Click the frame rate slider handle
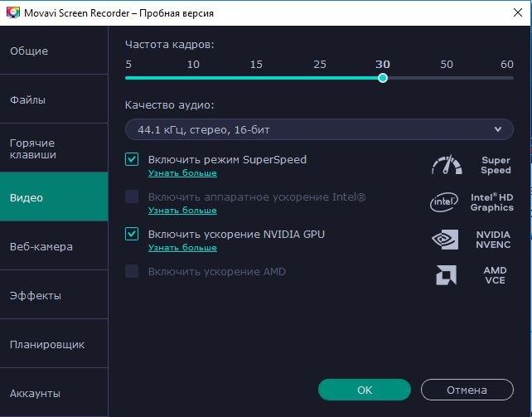 point(383,78)
